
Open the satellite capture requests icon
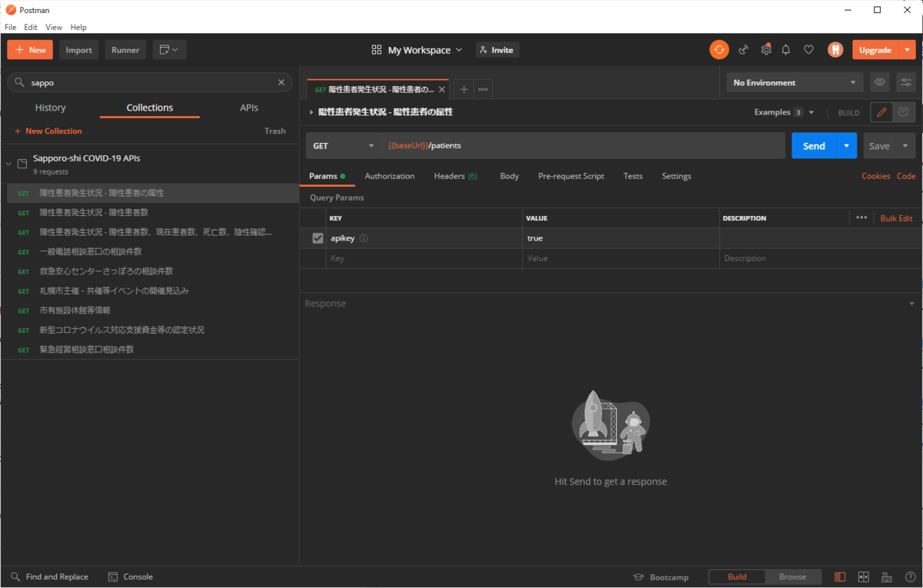[x=744, y=50]
